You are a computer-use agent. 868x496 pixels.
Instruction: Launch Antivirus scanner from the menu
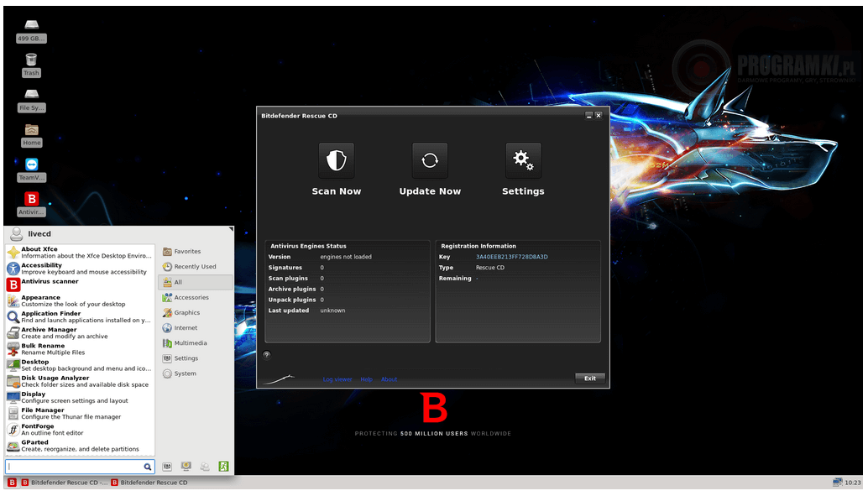[81, 285]
